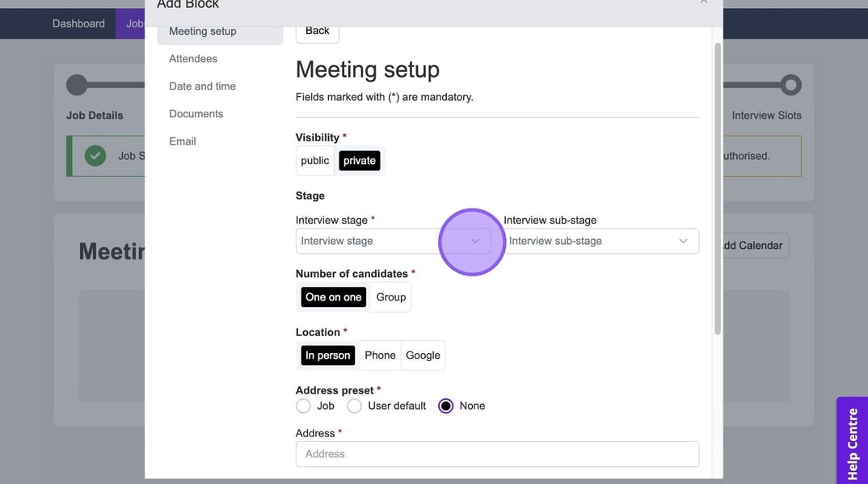Select the User default address preset

click(x=355, y=406)
